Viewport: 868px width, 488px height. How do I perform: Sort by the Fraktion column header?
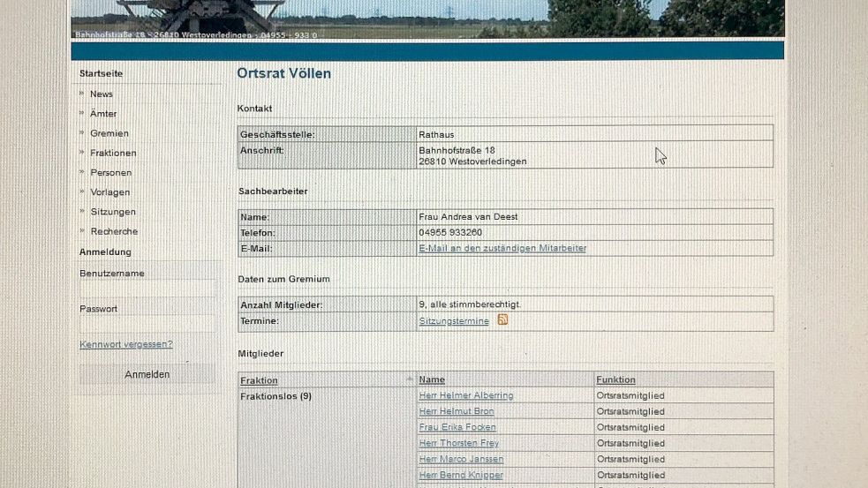point(259,380)
